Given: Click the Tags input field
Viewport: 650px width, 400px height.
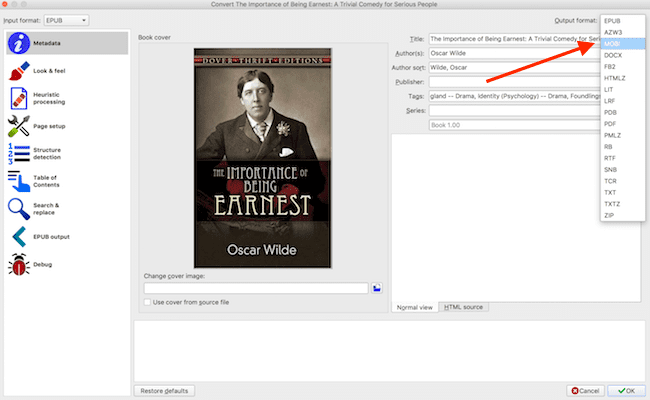Looking at the screenshot, I should [514, 96].
